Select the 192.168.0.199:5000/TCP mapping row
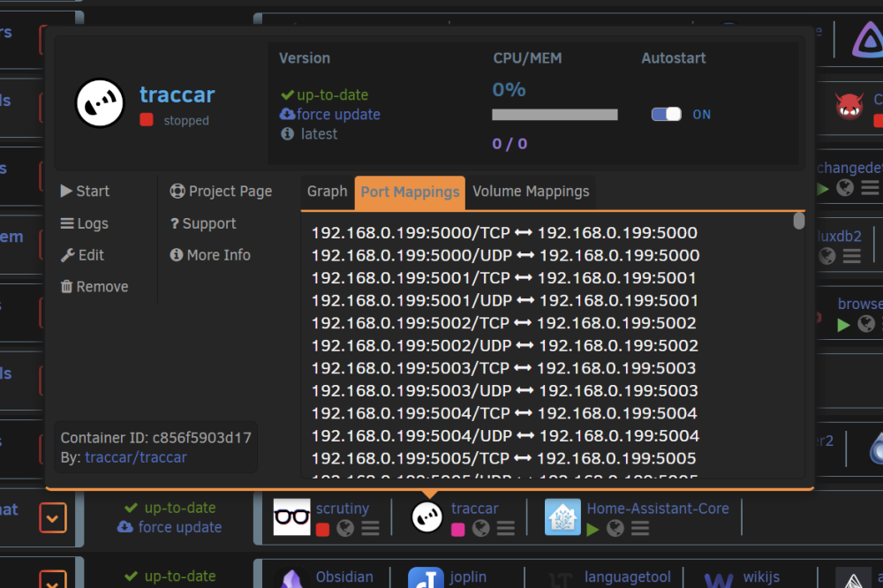Image resolution: width=883 pixels, height=588 pixels. click(504, 232)
